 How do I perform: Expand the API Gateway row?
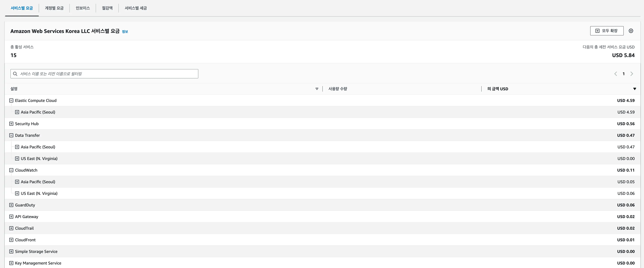click(11, 217)
